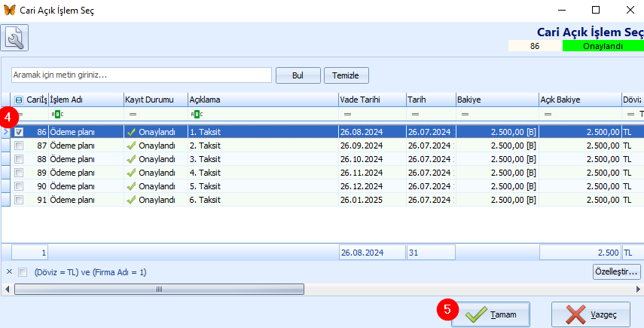Viewport: 644px width, 328px height.
Task: Click the filter text '(Döviz = TL) ve (Firma Adı = 1)'
Action: tap(90, 272)
